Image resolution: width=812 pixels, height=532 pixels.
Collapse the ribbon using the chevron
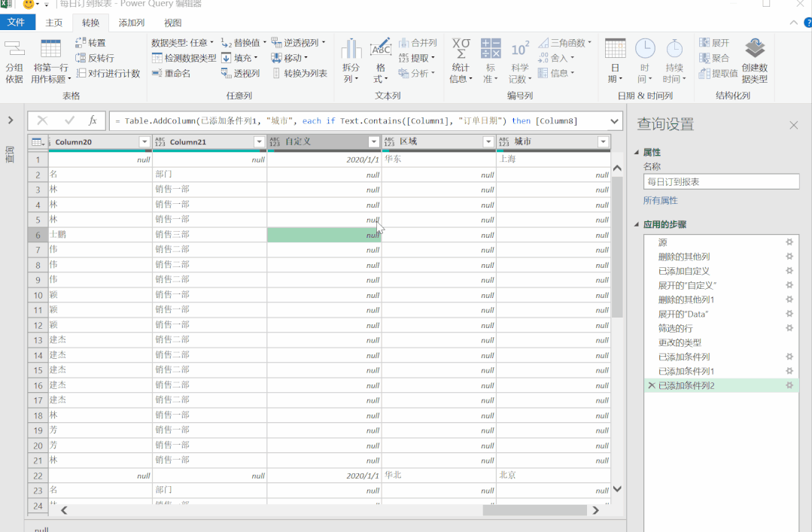pos(793,23)
